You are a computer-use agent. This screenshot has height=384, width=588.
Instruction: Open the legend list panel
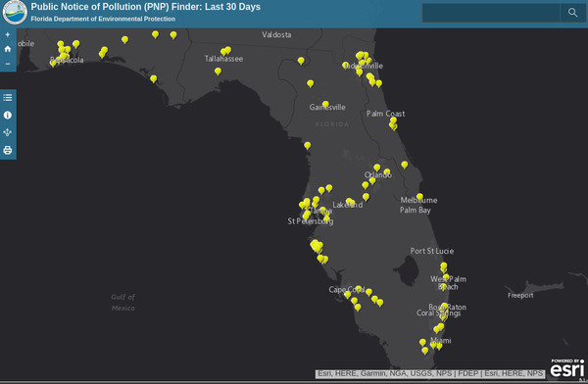(x=8, y=98)
